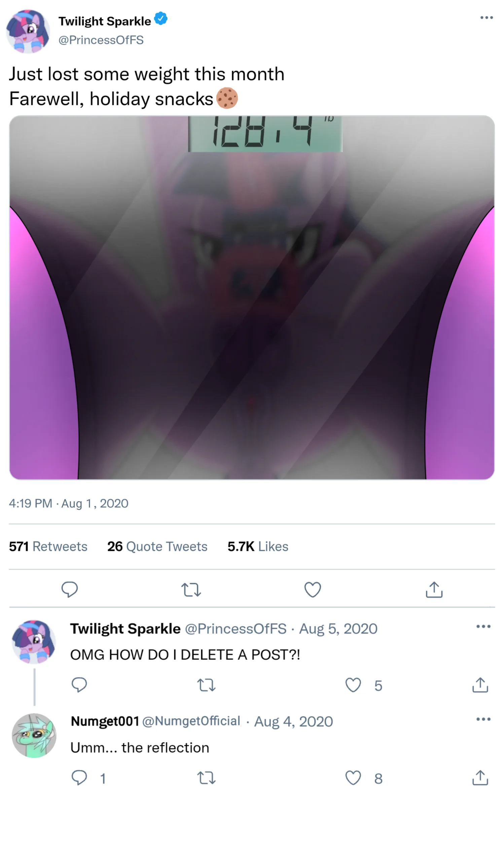View the 5.7K Likes list
504x861 pixels.
pos(258,546)
